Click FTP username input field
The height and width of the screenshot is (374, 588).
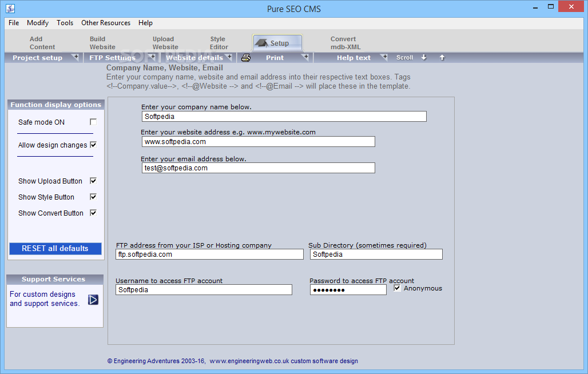[x=204, y=290]
